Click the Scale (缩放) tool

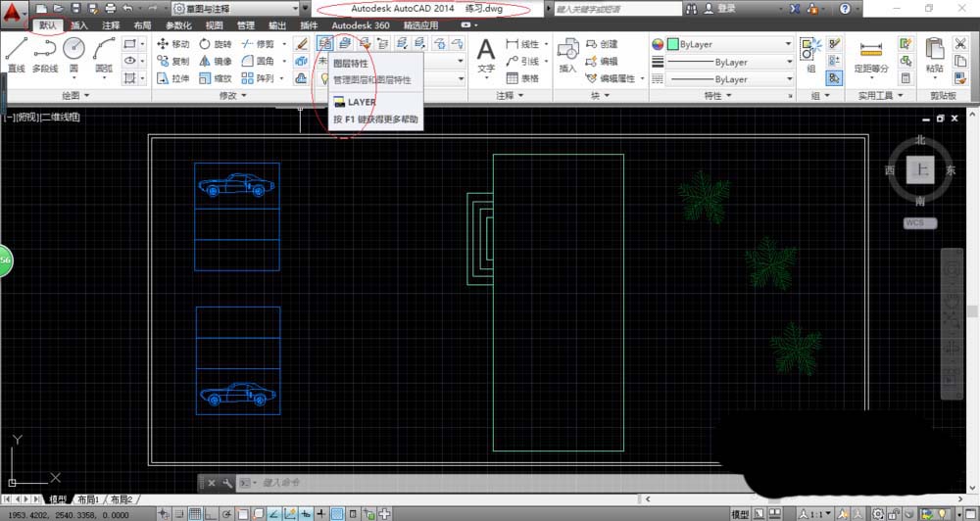pyautogui.click(x=215, y=78)
